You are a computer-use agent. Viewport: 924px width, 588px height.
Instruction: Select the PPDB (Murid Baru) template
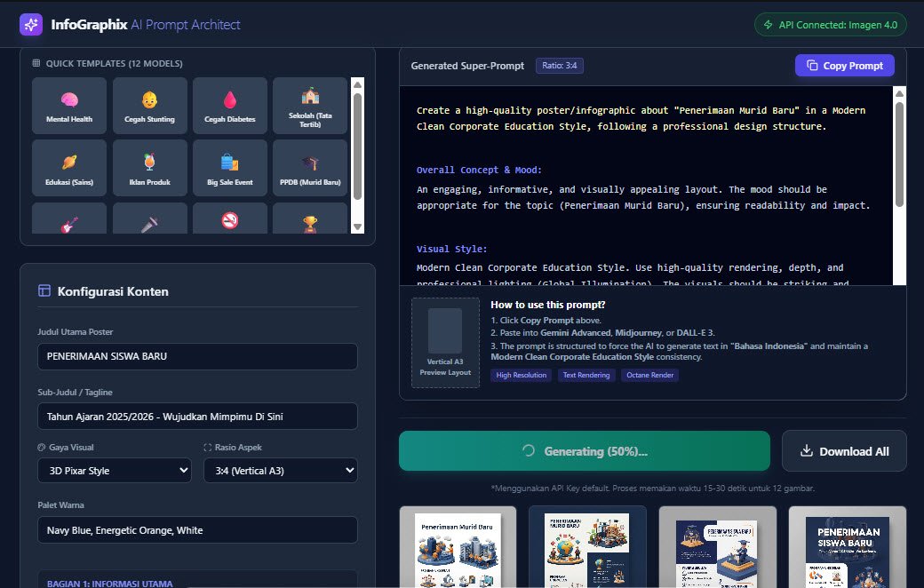coord(310,168)
